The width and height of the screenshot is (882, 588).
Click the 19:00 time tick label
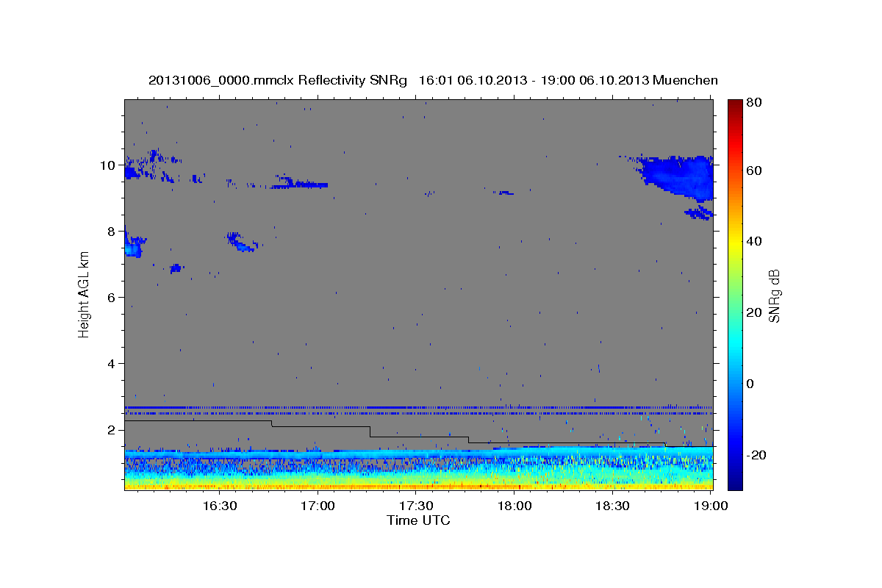click(711, 506)
